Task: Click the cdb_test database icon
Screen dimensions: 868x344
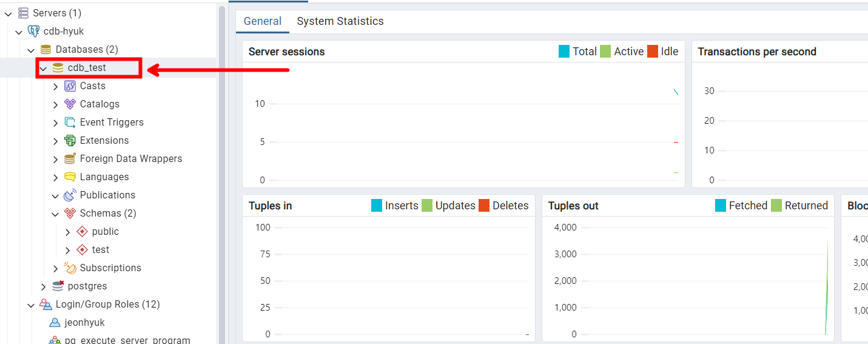Action: pyautogui.click(x=58, y=68)
